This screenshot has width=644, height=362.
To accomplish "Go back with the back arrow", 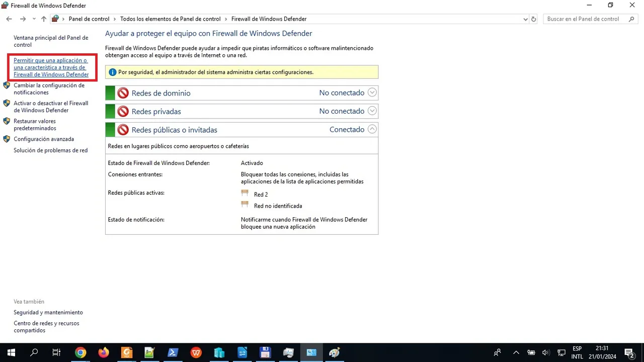I will click(9, 19).
